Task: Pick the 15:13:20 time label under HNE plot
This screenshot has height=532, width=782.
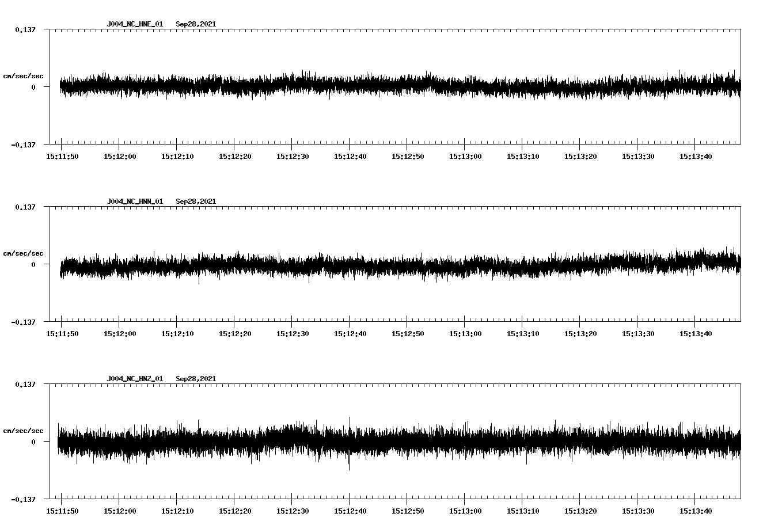Action: pos(580,157)
